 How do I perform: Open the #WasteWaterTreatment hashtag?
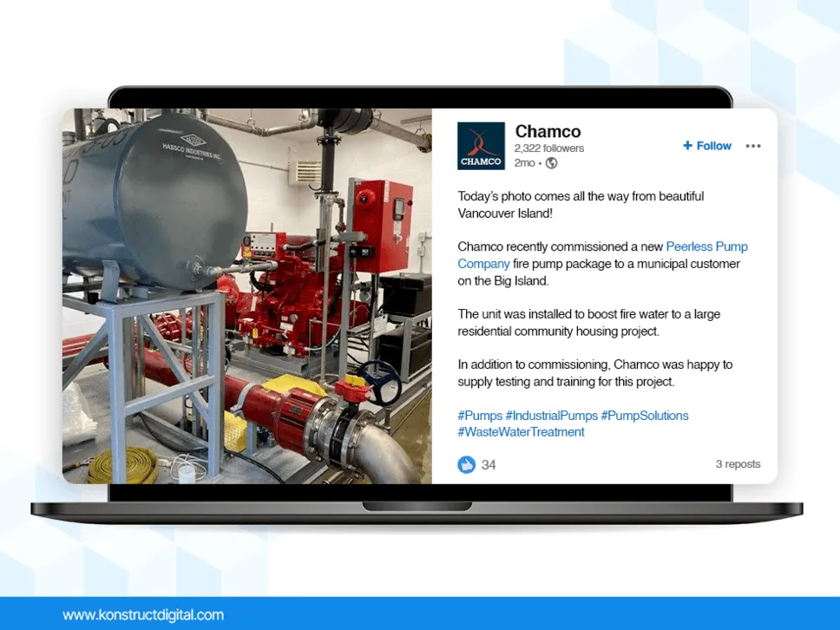tap(521, 432)
